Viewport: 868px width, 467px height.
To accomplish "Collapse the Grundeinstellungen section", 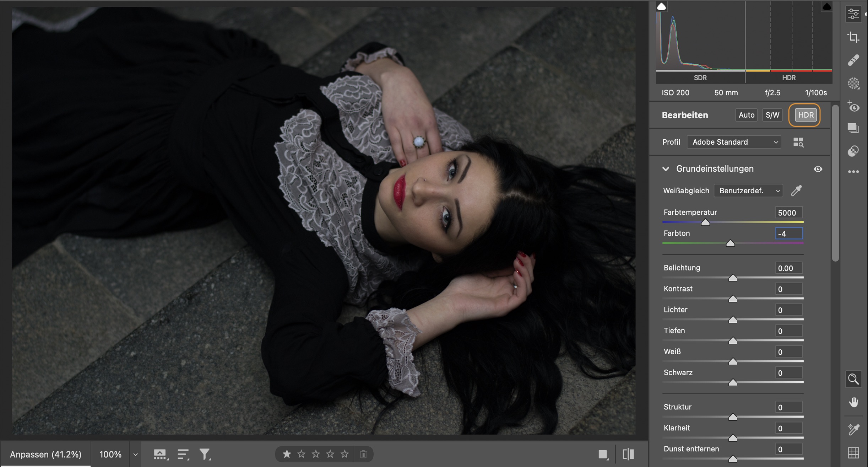I will point(666,169).
